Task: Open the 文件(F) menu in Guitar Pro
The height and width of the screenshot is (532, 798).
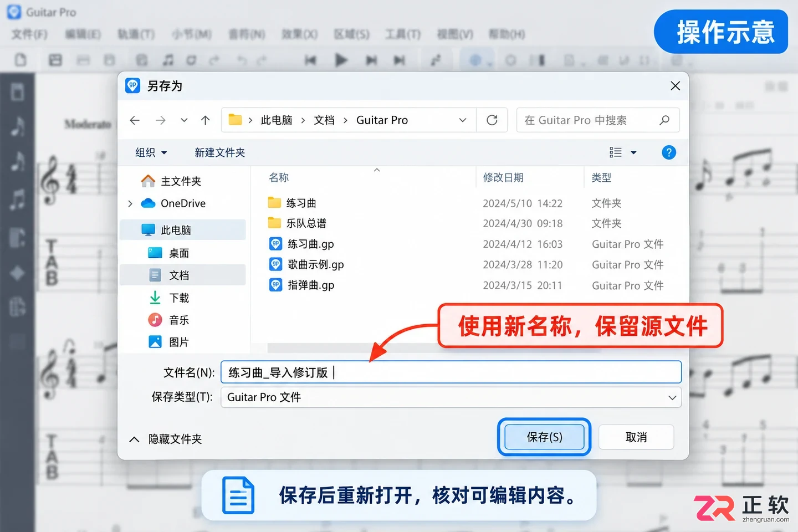Action: [29, 34]
